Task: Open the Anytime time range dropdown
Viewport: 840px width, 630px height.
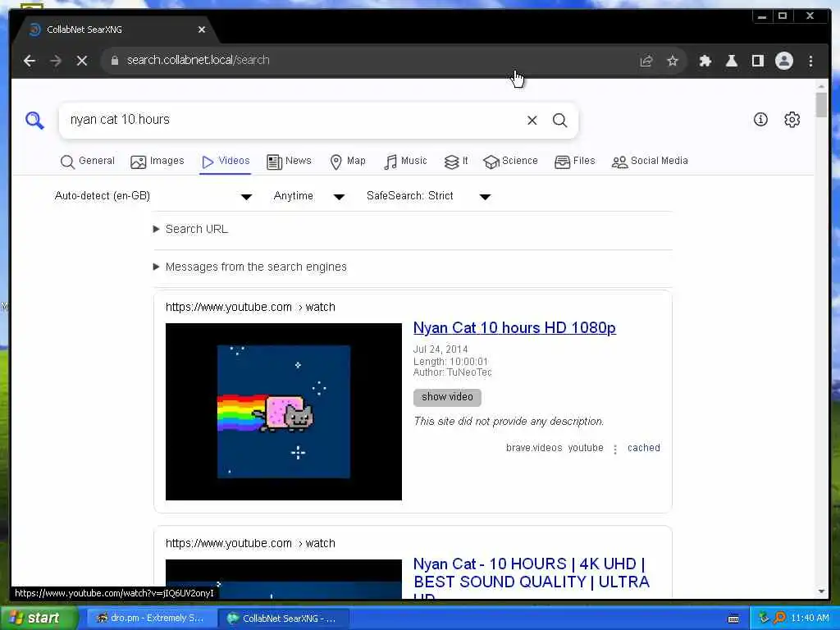Action: (309, 196)
